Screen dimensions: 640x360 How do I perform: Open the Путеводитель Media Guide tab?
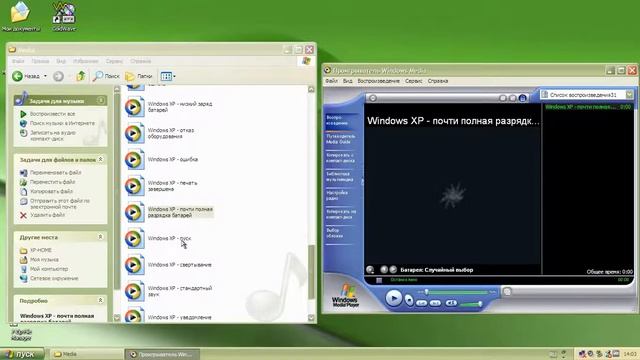click(340, 139)
